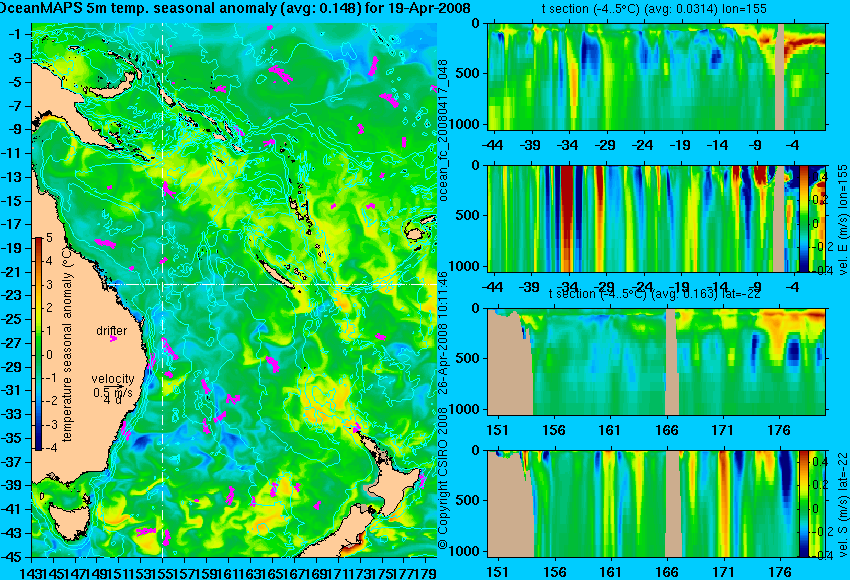This screenshot has width=850, height=580.
Task: Click the '-34' label under the top temperature section
Action: click(568, 145)
